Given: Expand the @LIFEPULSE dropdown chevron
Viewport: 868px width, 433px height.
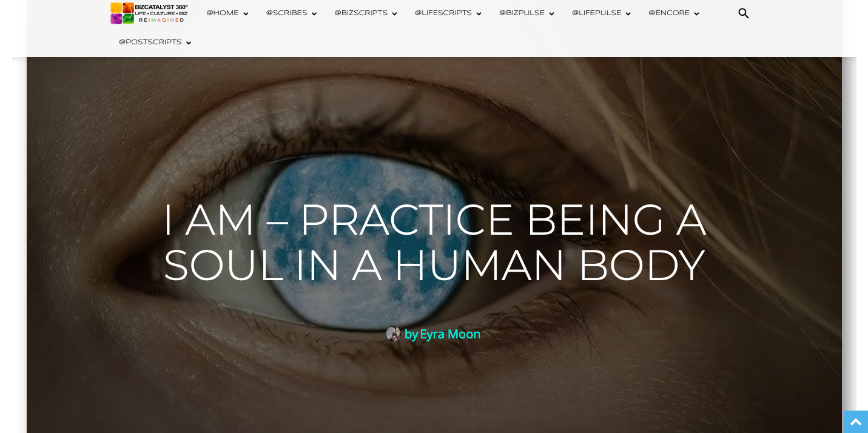Looking at the screenshot, I should click(628, 14).
